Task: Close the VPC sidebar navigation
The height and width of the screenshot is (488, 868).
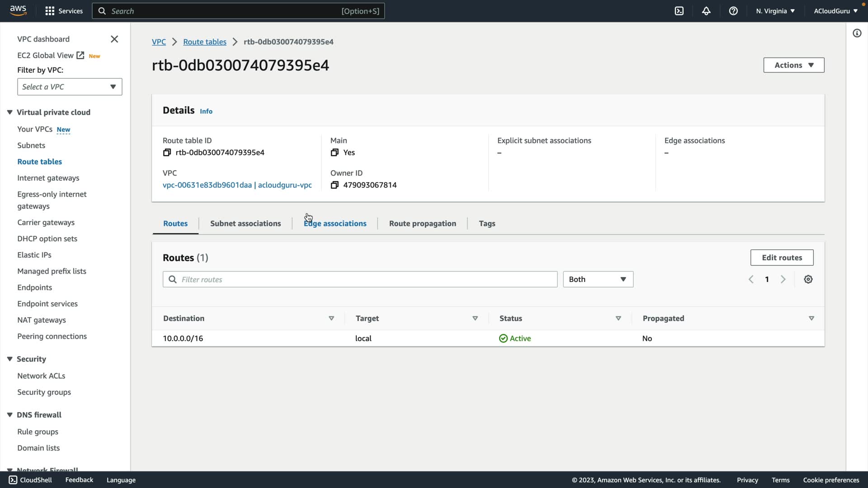Action: click(114, 39)
